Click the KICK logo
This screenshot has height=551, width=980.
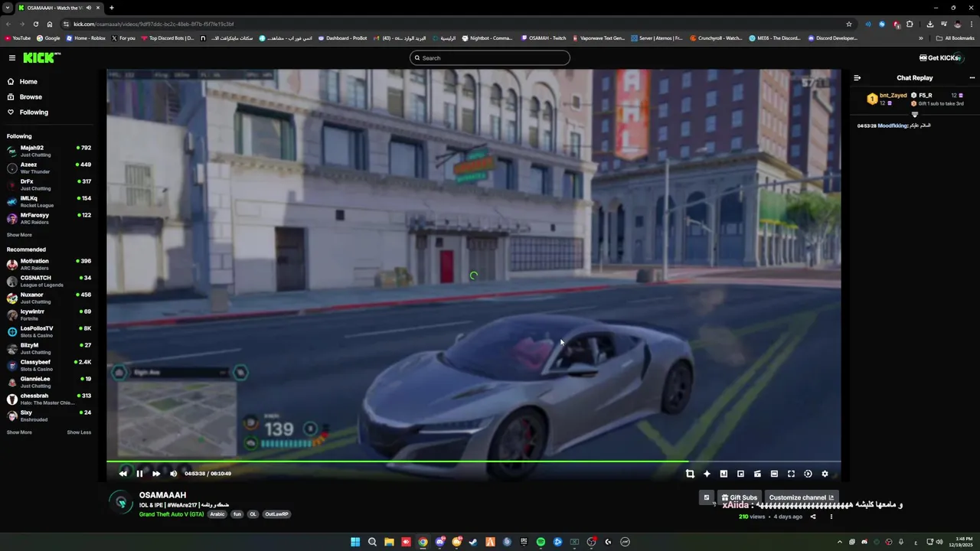(x=41, y=57)
